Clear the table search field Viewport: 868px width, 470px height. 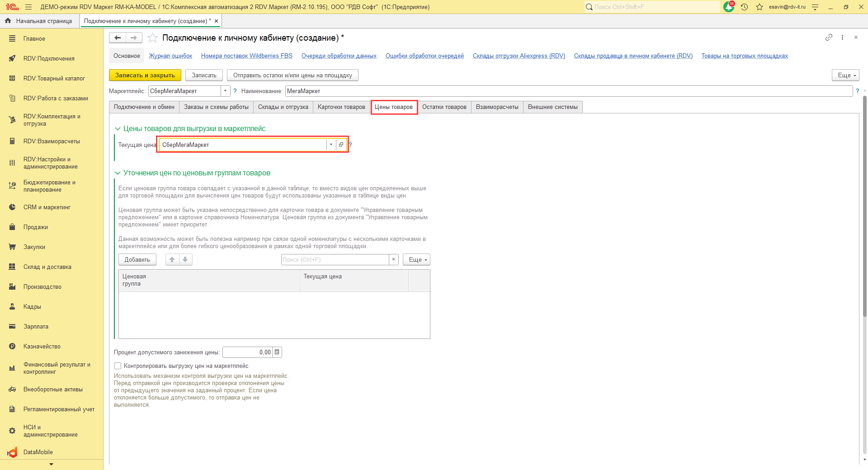tap(394, 259)
